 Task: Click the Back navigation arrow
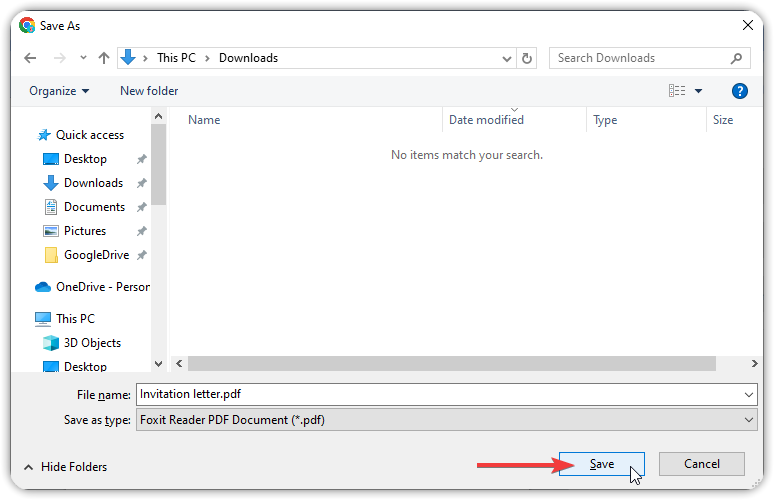pyautogui.click(x=30, y=58)
